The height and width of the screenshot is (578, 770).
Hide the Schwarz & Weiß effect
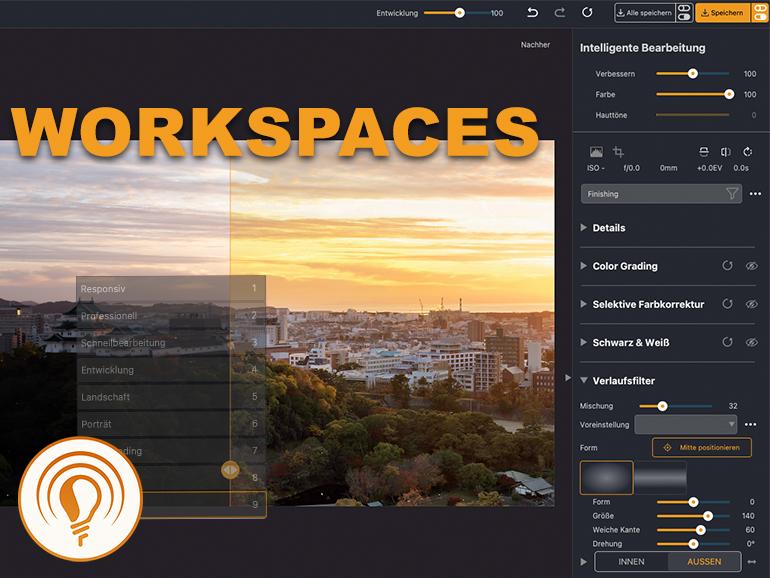[751, 342]
